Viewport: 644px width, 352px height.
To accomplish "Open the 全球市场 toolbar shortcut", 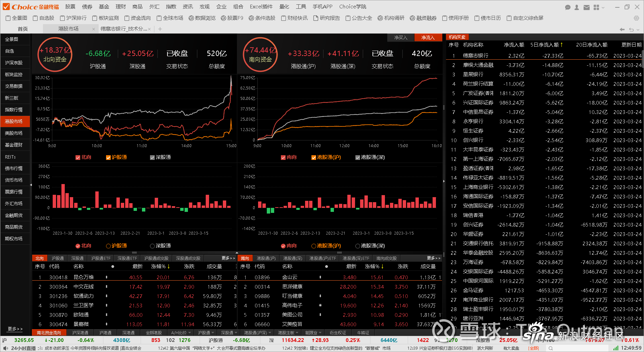I will click(170, 18).
